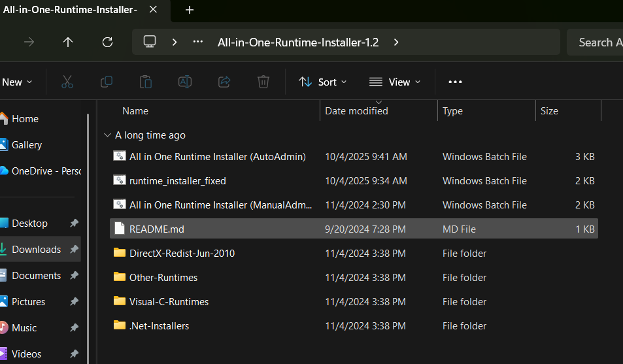Click the forward navigation arrow

tap(29, 42)
